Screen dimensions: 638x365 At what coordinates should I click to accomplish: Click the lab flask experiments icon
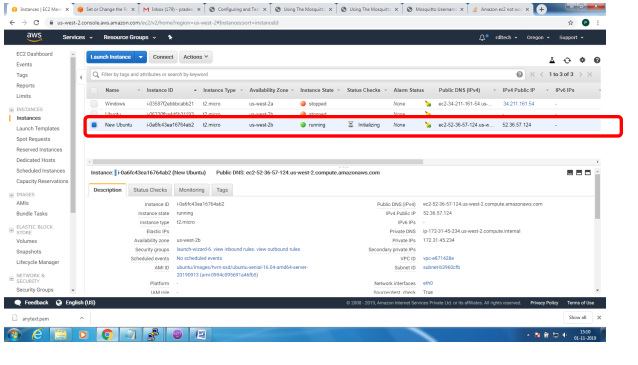coord(552,60)
